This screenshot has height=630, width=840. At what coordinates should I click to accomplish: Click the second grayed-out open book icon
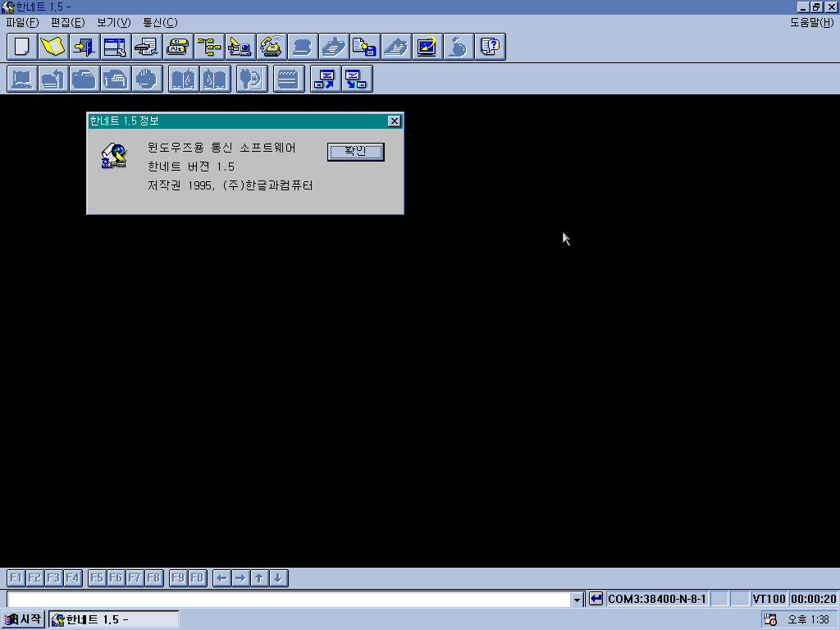click(215, 79)
